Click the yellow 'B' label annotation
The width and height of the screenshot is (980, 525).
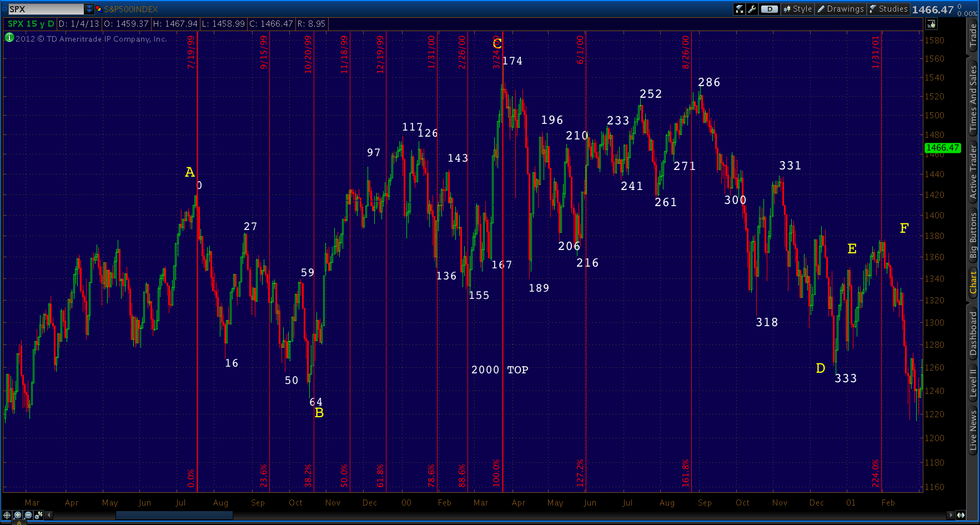[x=319, y=413]
